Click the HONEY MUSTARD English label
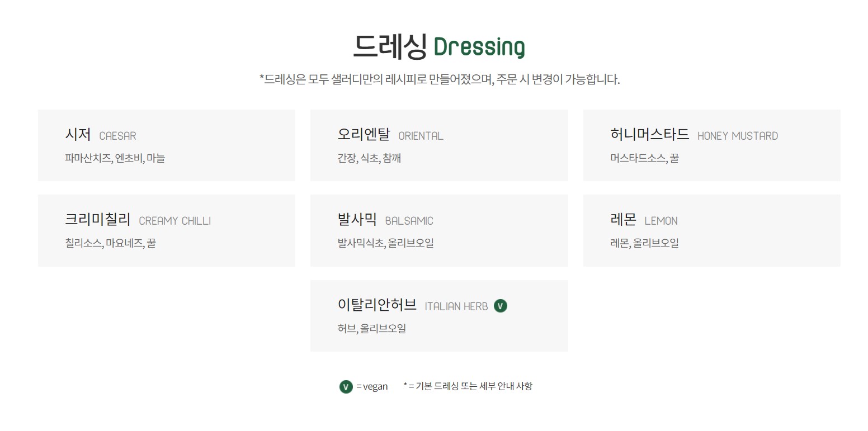 pos(738,136)
